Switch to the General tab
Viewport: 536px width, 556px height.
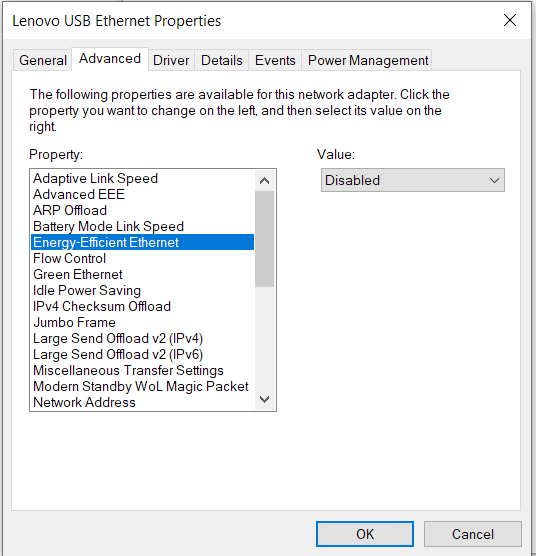(x=43, y=60)
